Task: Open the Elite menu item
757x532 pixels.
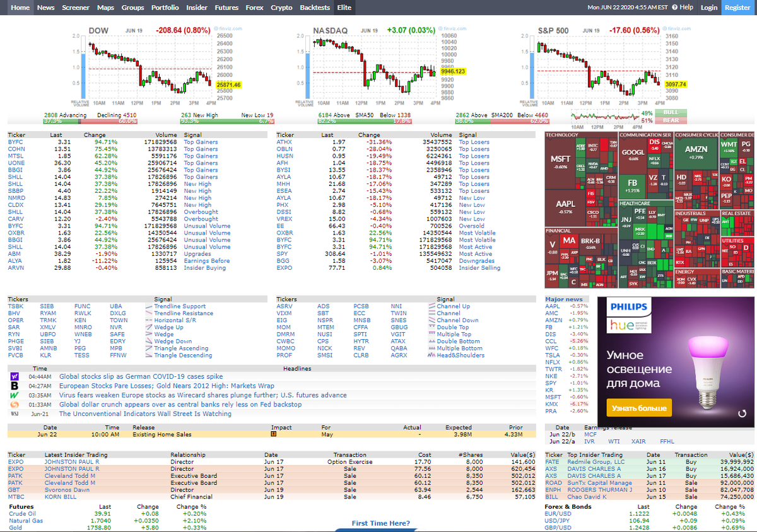Action: point(344,8)
